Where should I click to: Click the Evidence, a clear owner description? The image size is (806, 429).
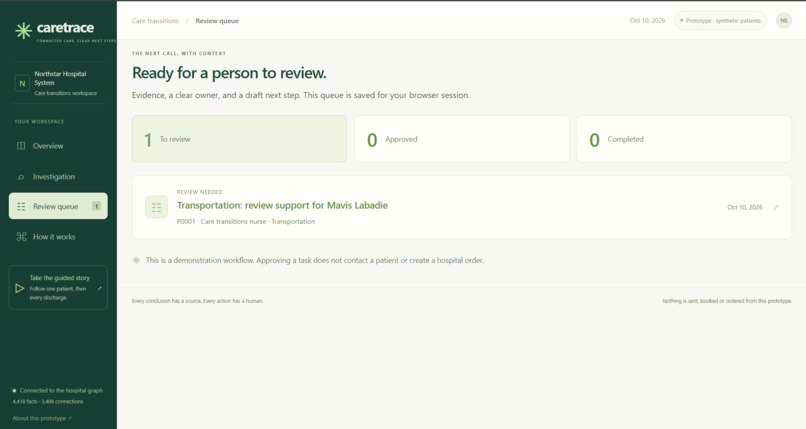[301, 96]
